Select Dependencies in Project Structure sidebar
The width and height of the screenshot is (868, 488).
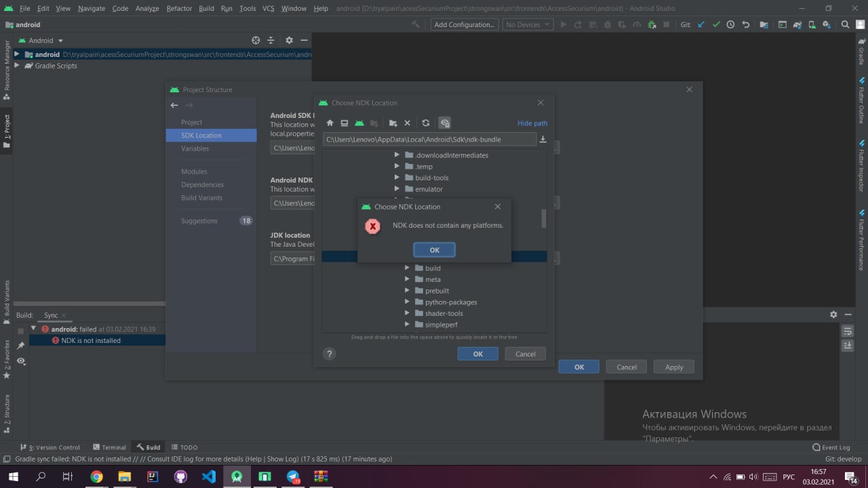pos(202,184)
